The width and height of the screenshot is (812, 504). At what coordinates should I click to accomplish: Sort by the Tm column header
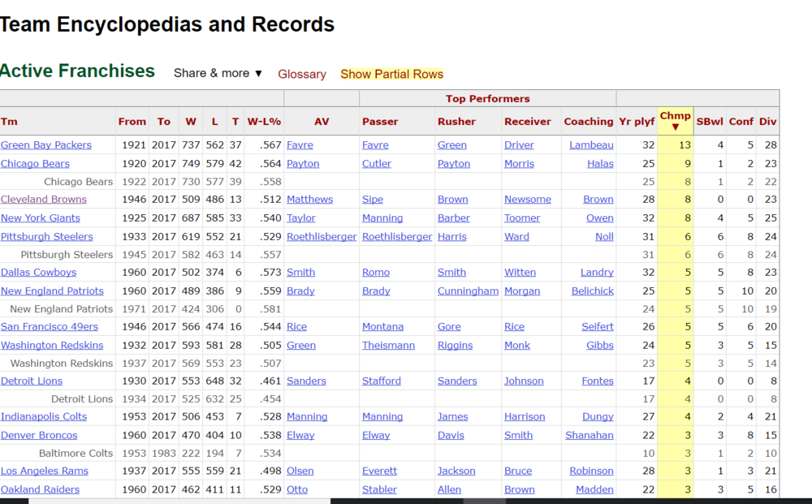click(9, 122)
